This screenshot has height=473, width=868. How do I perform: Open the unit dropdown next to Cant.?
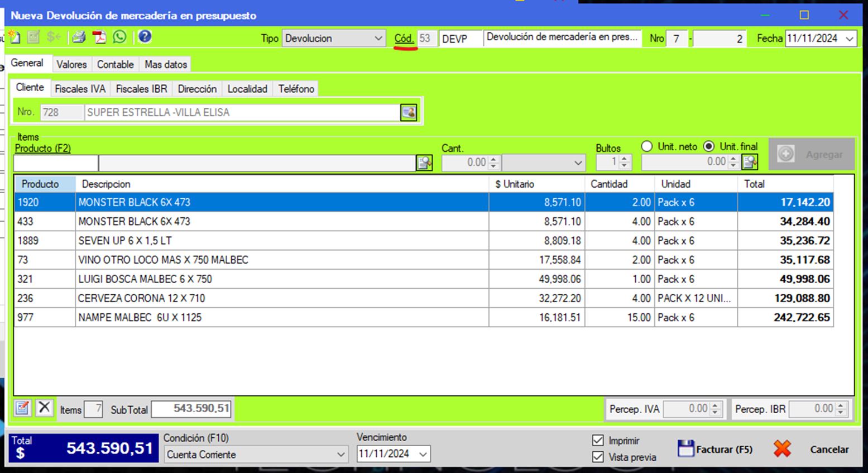click(x=578, y=163)
